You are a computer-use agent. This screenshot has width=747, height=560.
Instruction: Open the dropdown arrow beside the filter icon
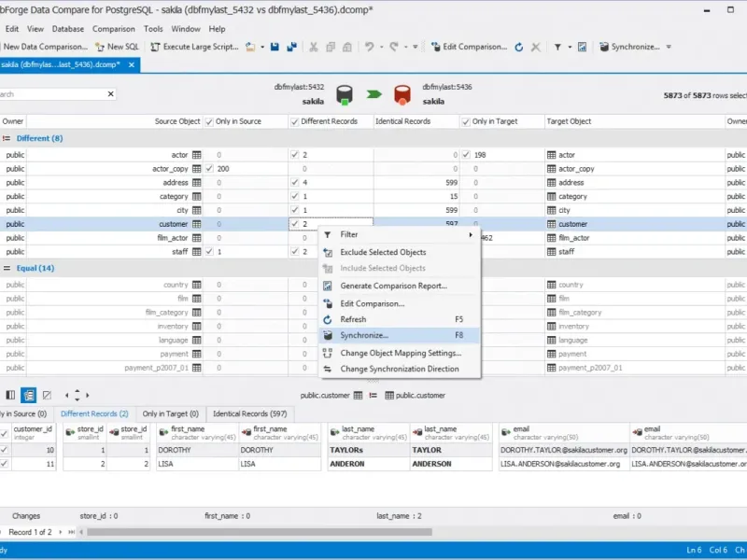click(x=570, y=47)
